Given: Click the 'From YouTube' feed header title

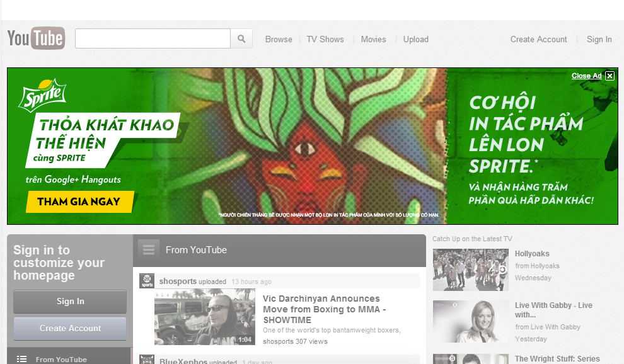Looking at the screenshot, I should click(x=196, y=250).
